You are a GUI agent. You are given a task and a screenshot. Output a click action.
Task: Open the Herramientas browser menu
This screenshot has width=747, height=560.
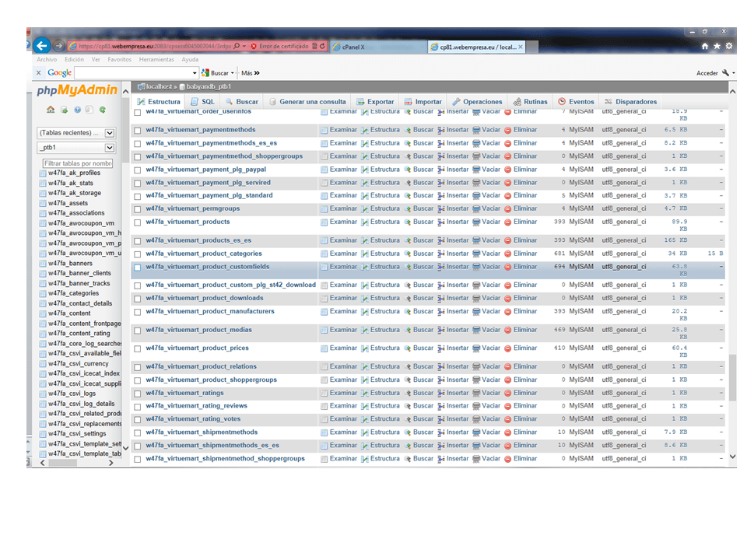pyautogui.click(x=156, y=60)
